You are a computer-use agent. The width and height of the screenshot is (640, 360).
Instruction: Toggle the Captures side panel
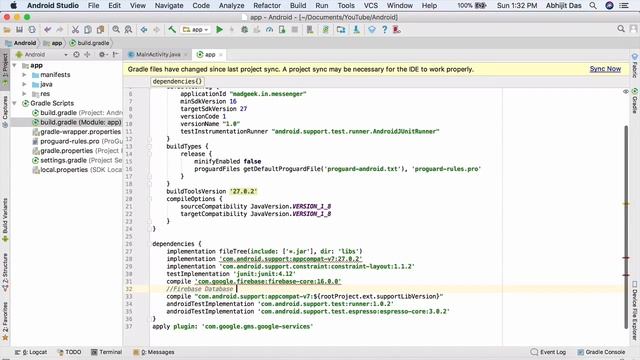tap(5, 111)
